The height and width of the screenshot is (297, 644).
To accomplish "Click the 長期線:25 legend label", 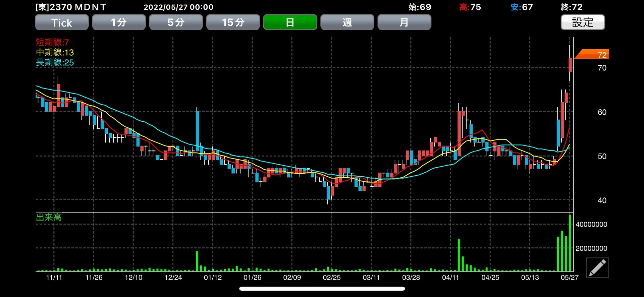I will (x=55, y=62).
